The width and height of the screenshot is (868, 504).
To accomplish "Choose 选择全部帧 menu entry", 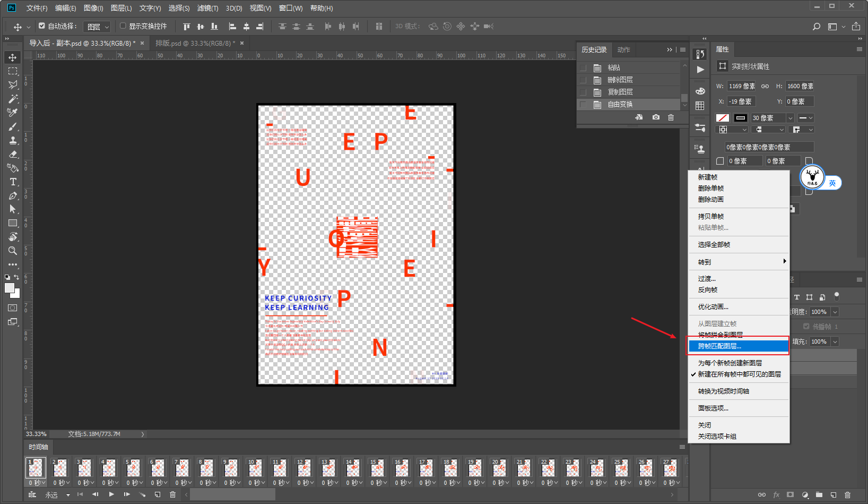I will 739,245.
